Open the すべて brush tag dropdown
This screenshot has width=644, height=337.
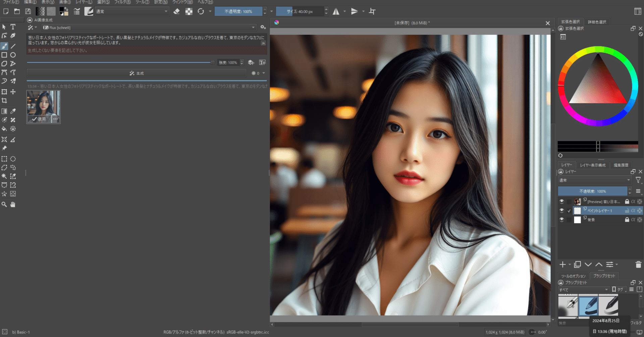[583, 289]
